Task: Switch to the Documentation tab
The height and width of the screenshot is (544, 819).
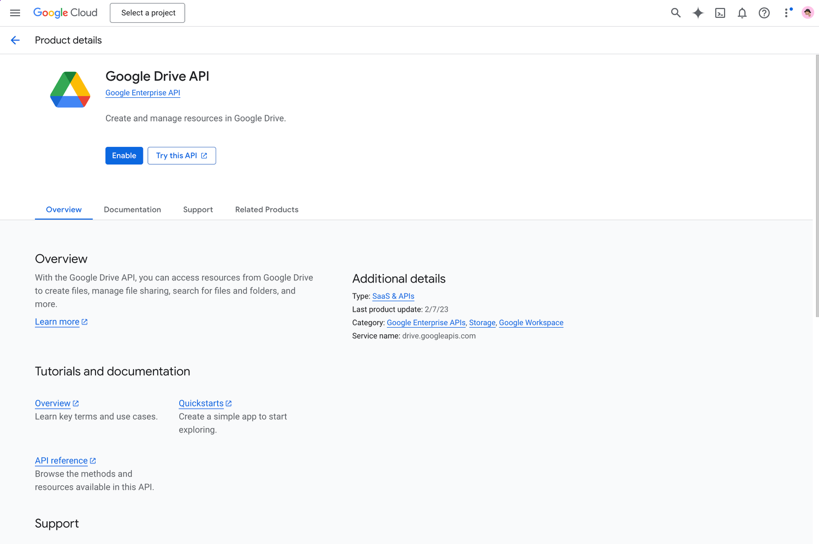Action: click(132, 210)
